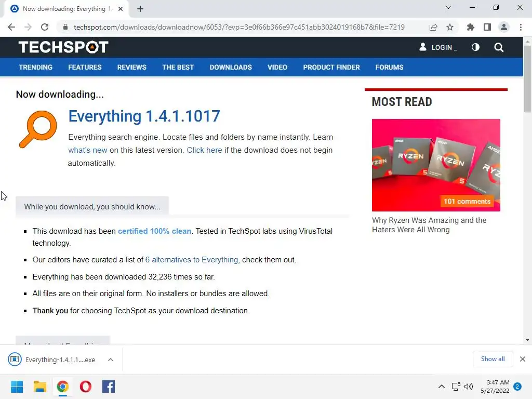Viewport: 532px width, 399px height.
Task: Click the scrollbar down arrow
Action: 527,340
